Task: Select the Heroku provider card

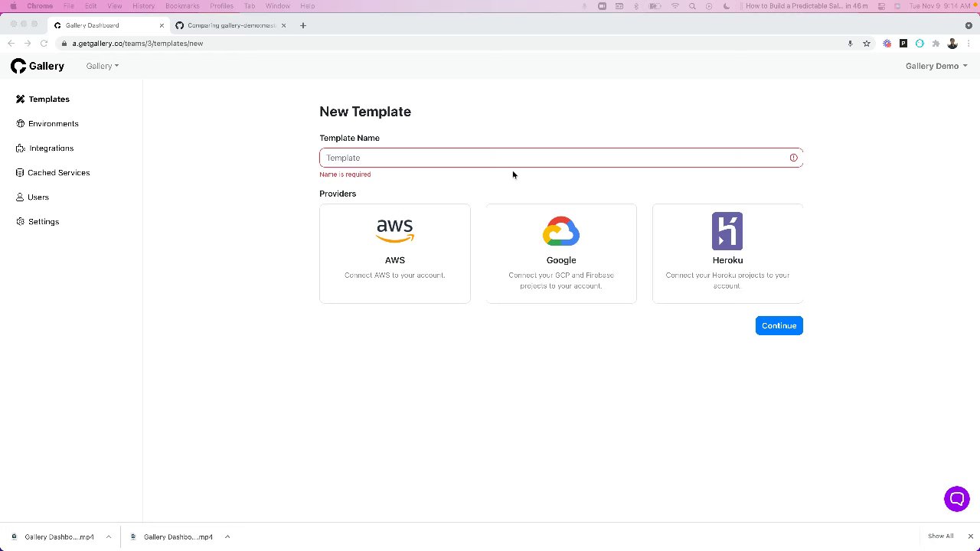Action: 727,253
